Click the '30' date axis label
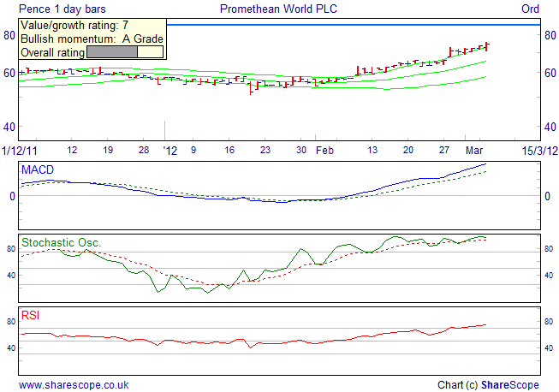This screenshot has height=392, width=559. click(301, 150)
